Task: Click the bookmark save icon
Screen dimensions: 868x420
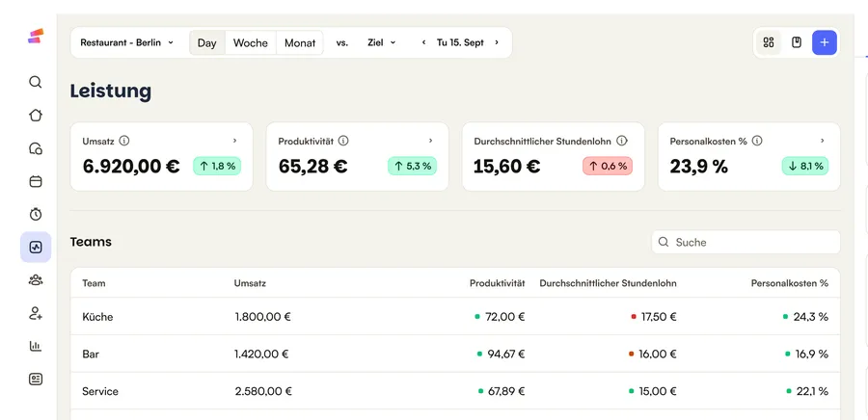Action: pos(797,42)
